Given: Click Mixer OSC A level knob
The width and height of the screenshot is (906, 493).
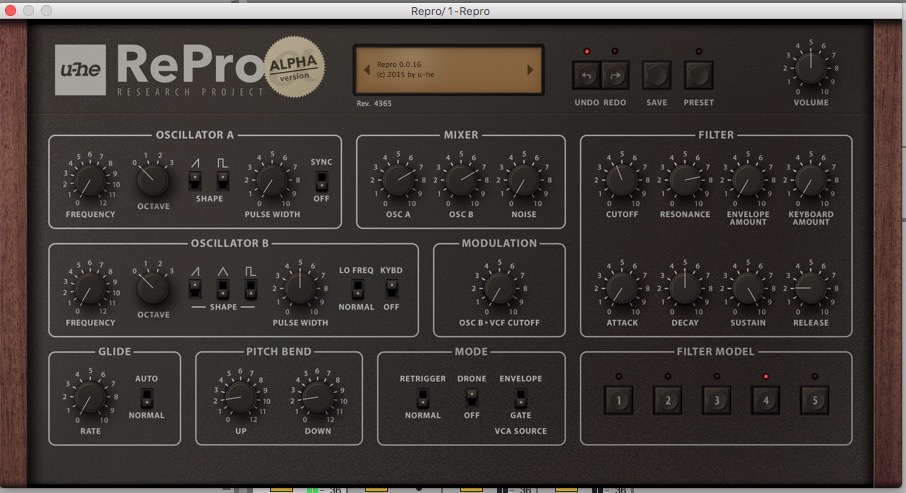Looking at the screenshot, I should tap(398, 180).
